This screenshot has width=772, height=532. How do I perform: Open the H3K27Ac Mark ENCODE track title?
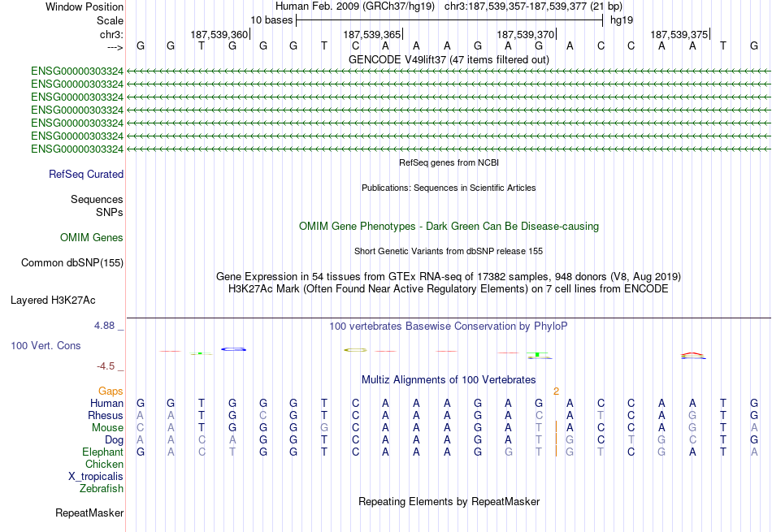(x=449, y=289)
